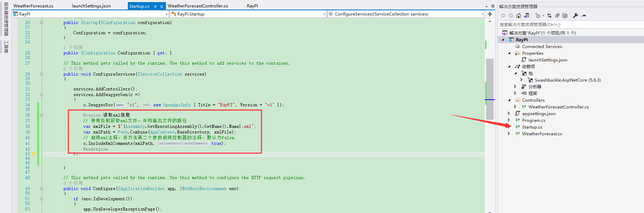The width and height of the screenshot is (644, 213).
Task: Open the editor tab overflow dropdown
Action: (x=487, y=6)
